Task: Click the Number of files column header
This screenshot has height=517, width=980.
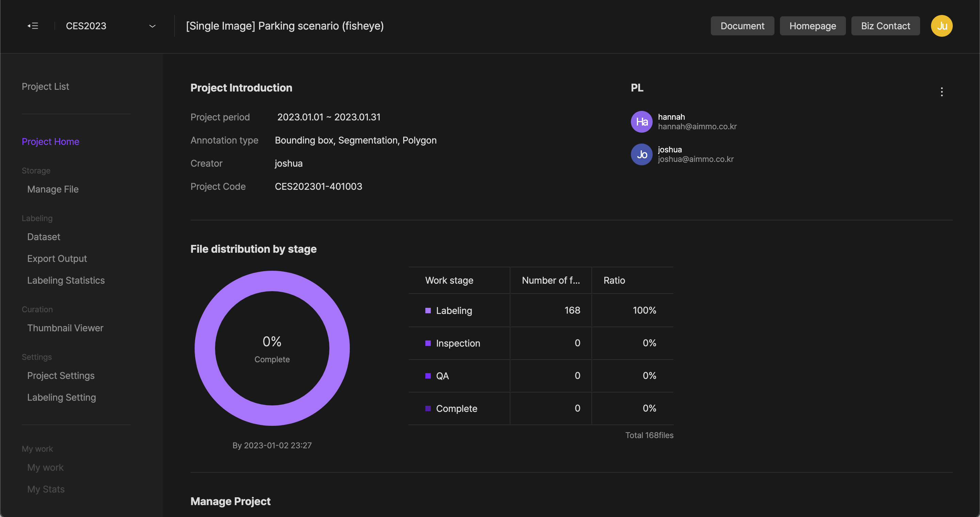Action: (551, 280)
